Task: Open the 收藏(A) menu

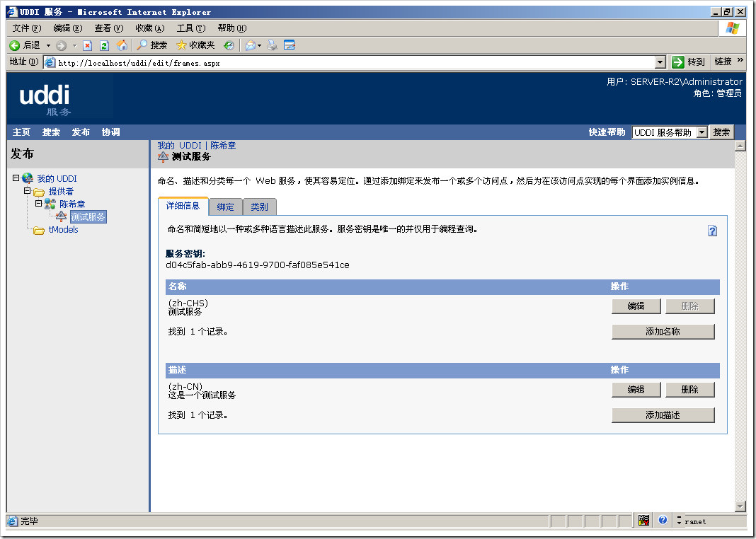Action: point(150,28)
